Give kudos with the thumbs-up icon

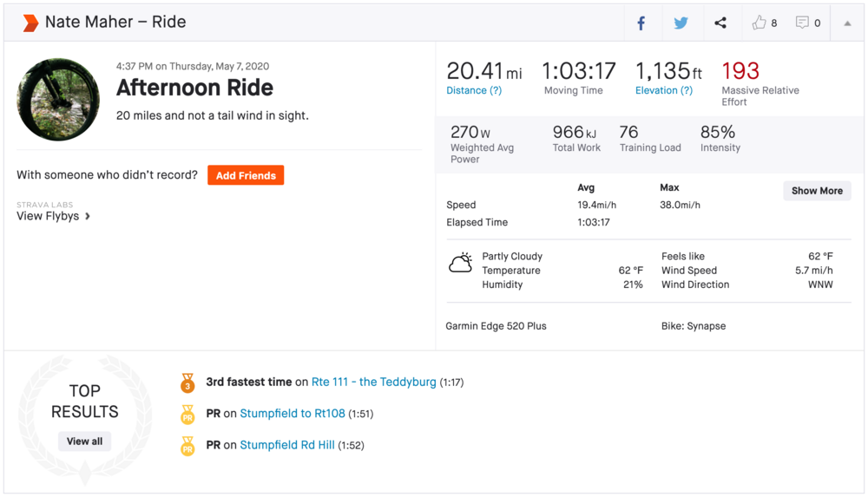coord(759,23)
